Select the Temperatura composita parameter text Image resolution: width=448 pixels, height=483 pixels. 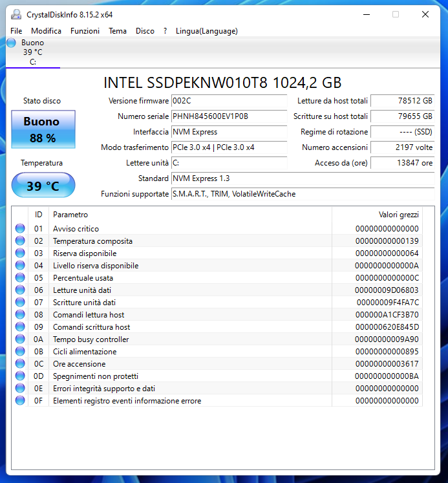click(92, 241)
